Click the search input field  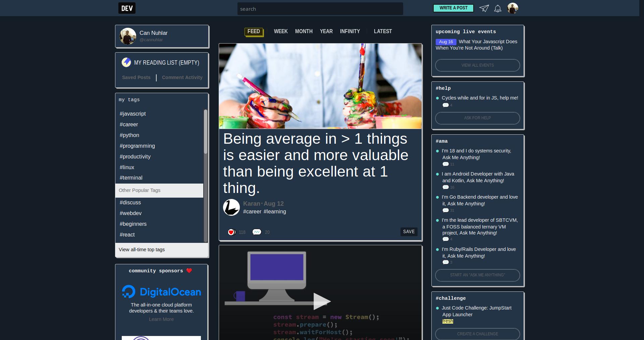pos(320,9)
